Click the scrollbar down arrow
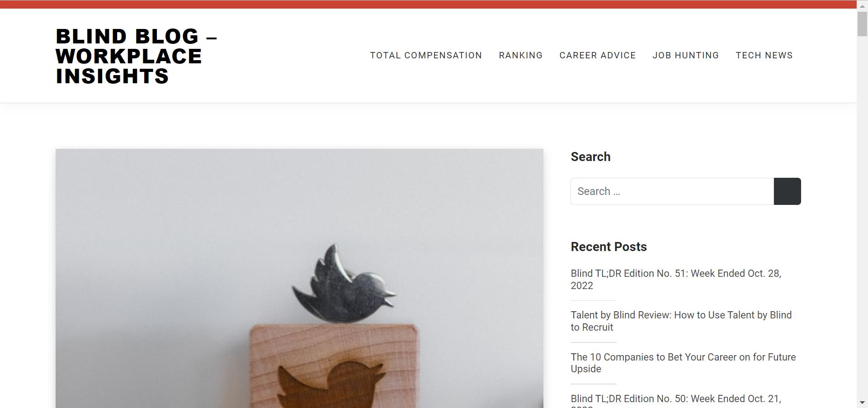The width and height of the screenshot is (868, 408). point(862,402)
